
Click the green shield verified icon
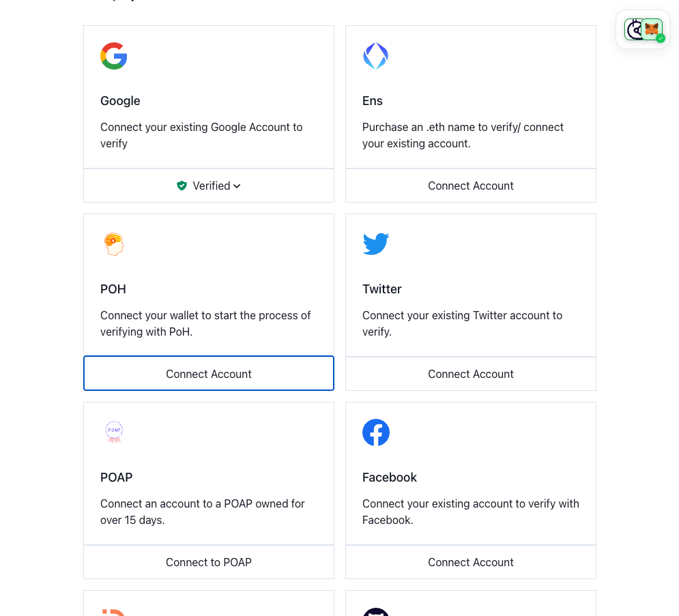[x=182, y=186]
